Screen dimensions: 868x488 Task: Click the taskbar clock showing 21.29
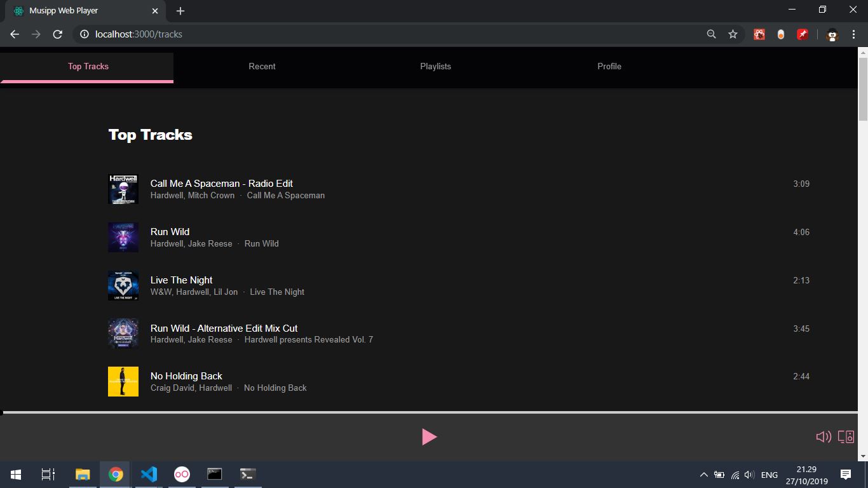pyautogui.click(x=806, y=475)
